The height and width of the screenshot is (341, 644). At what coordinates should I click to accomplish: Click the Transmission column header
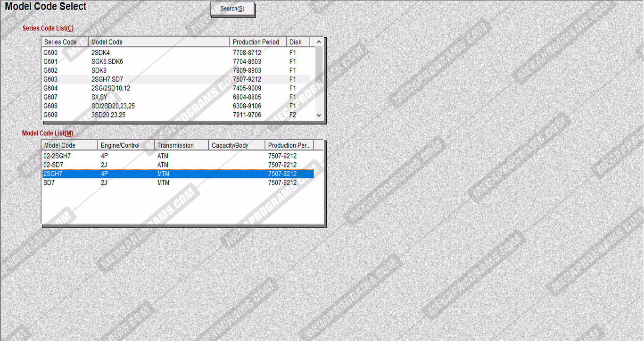tap(181, 145)
